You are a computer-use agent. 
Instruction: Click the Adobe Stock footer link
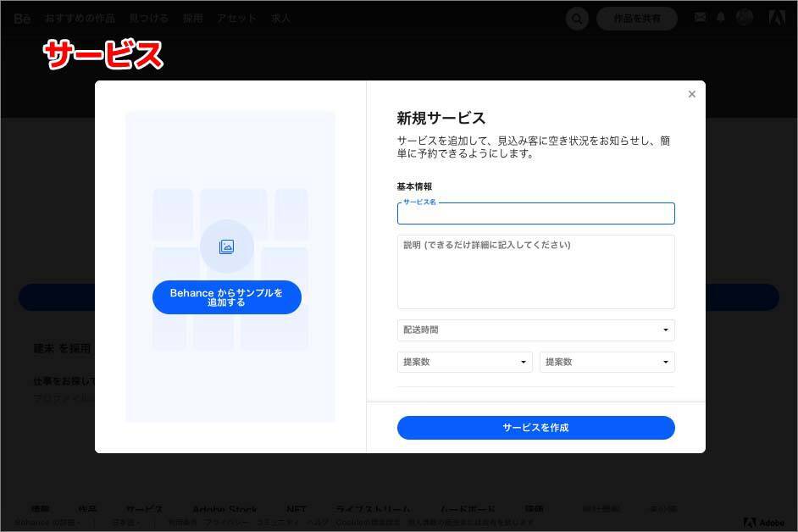coord(225,509)
